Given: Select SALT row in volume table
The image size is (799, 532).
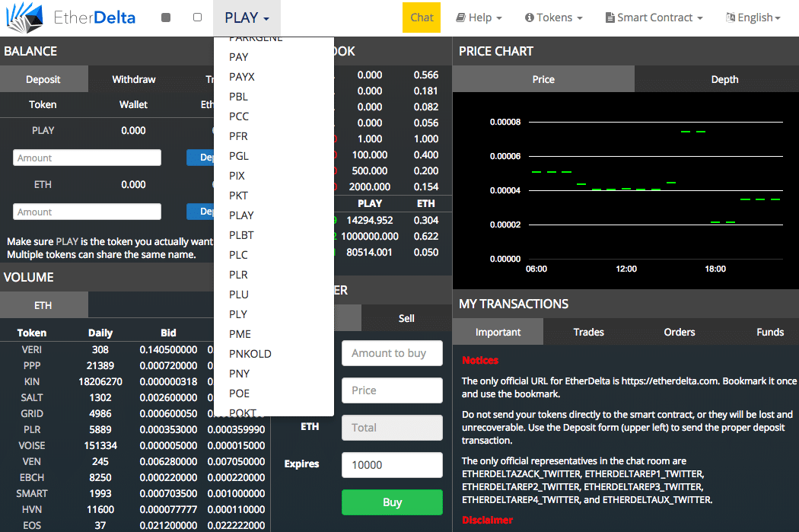Looking at the screenshot, I should point(135,397).
